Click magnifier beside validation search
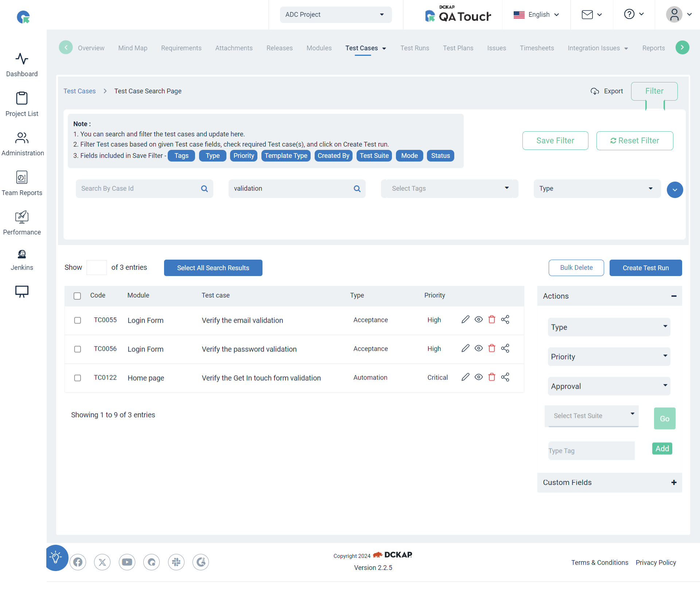Screen dimensions: 700x590 pos(357,189)
